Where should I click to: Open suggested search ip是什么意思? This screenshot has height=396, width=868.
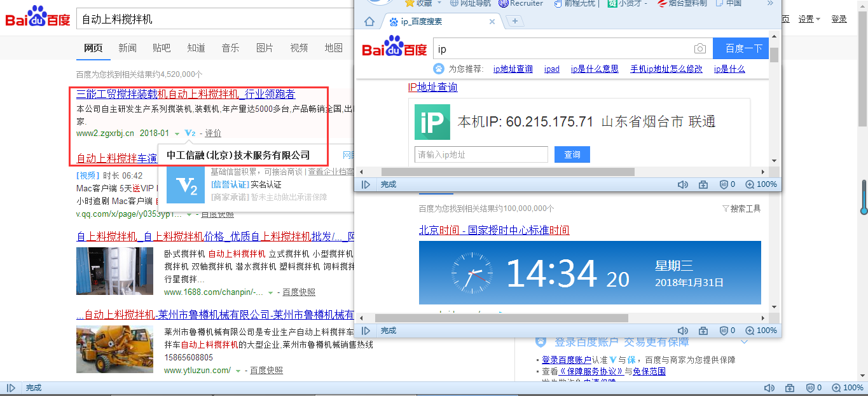pos(595,69)
